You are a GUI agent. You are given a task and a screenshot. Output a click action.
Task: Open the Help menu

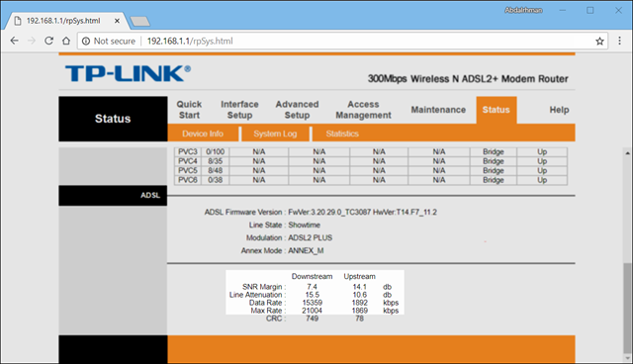(559, 110)
